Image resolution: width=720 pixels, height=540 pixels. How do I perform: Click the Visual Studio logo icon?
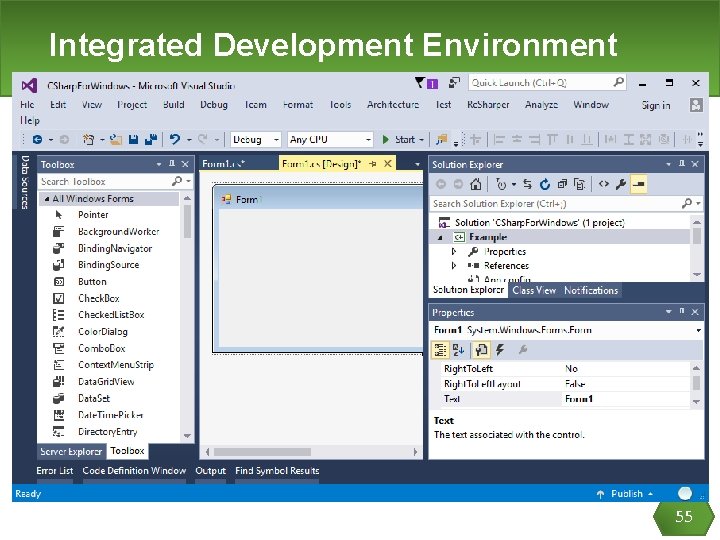click(29, 85)
